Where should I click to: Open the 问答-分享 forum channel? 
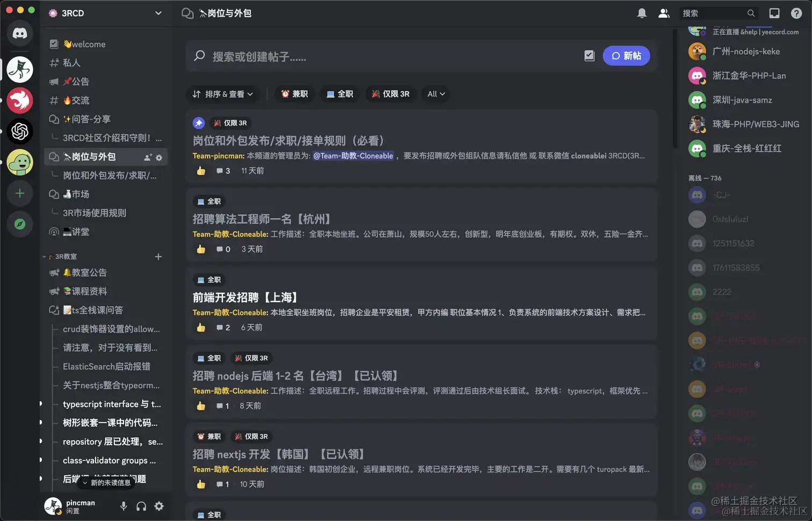pos(106,119)
